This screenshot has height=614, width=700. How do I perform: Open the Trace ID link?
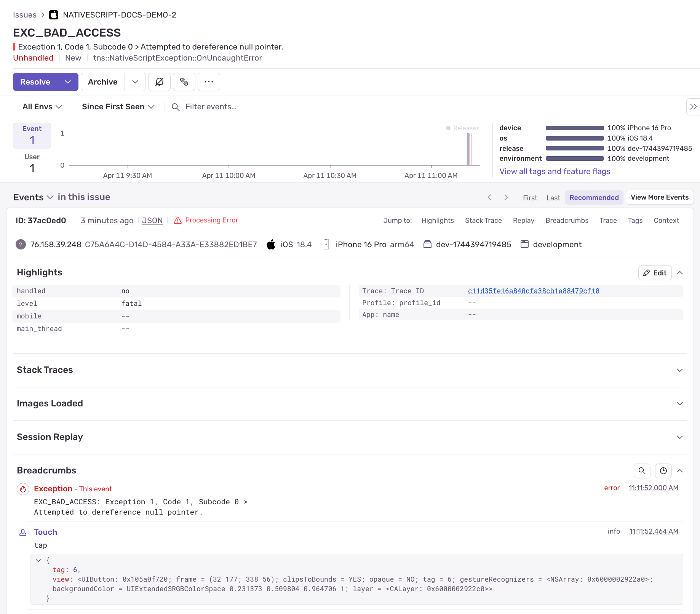pos(534,291)
